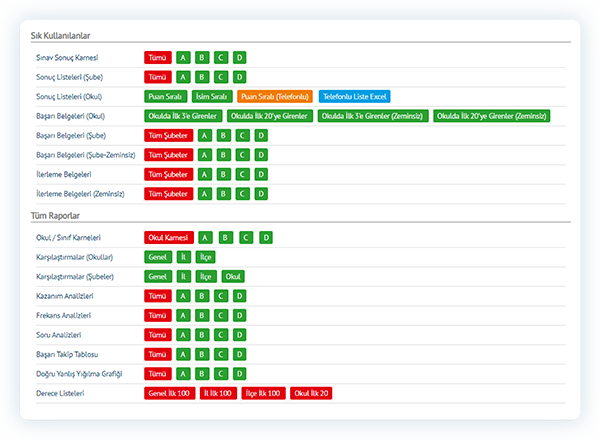Select branch D for İlerleme Belgeleri
This screenshot has width=600, height=440.
[x=260, y=174]
